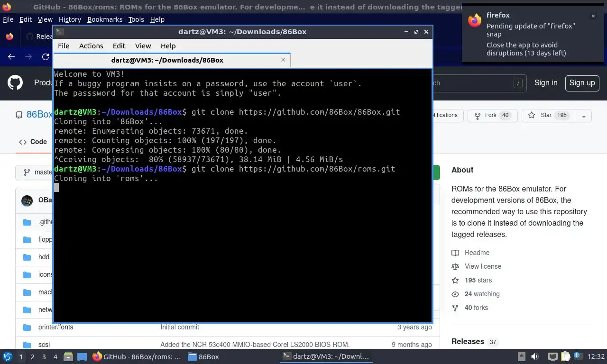Viewport: 607px width, 364px height.
Task: Open the update notifier tray icon
Action: pyautogui.click(x=579, y=356)
